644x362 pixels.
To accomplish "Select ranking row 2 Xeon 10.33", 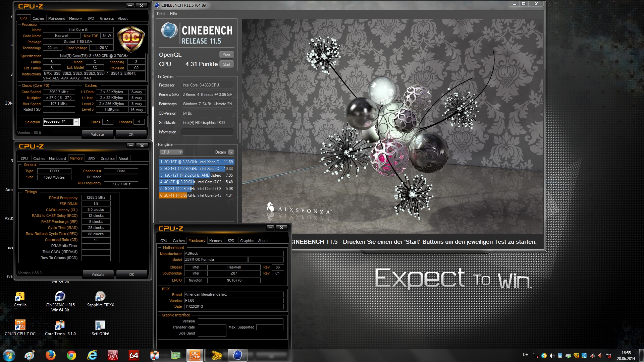I will [x=197, y=169].
